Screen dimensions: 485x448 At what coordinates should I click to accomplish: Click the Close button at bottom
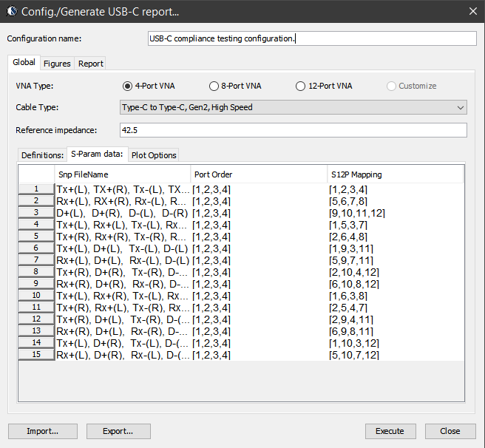point(450,431)
